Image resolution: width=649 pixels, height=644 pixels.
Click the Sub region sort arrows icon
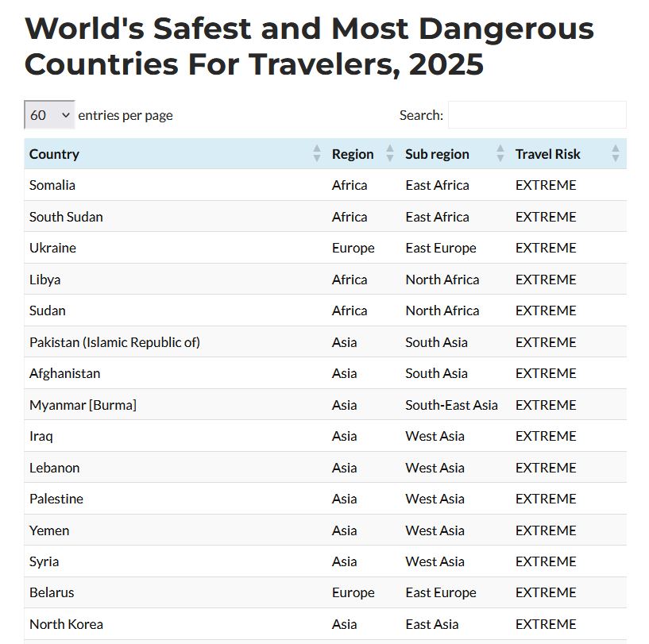click(x=500, y=154)
